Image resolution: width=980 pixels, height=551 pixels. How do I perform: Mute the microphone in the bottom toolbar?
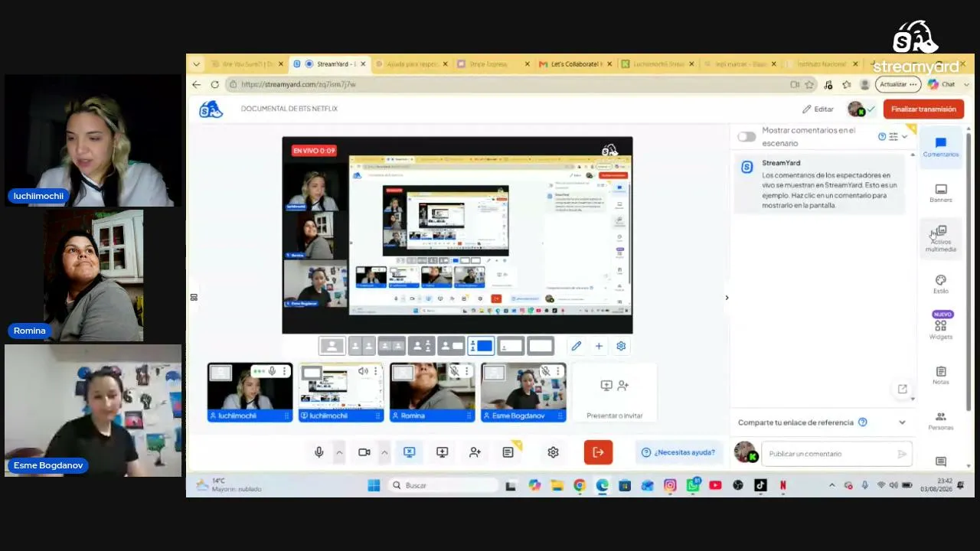319,452
